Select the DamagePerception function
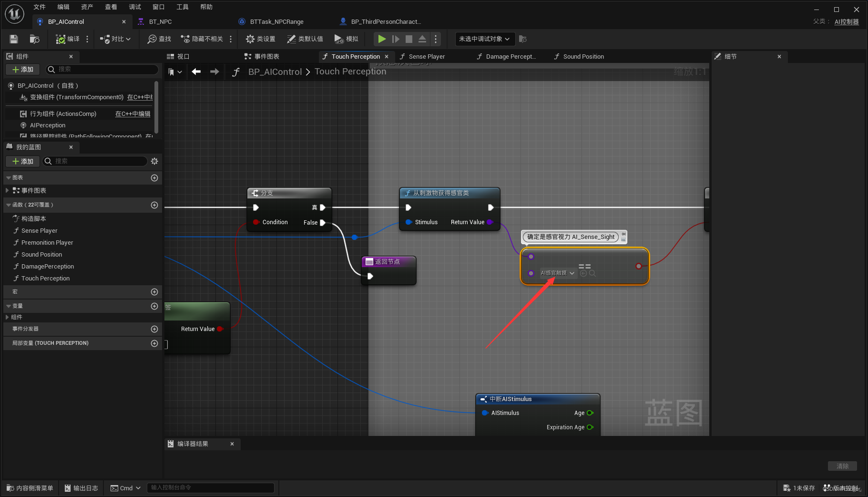The image size is (868, 497). (x=48, y=267)
